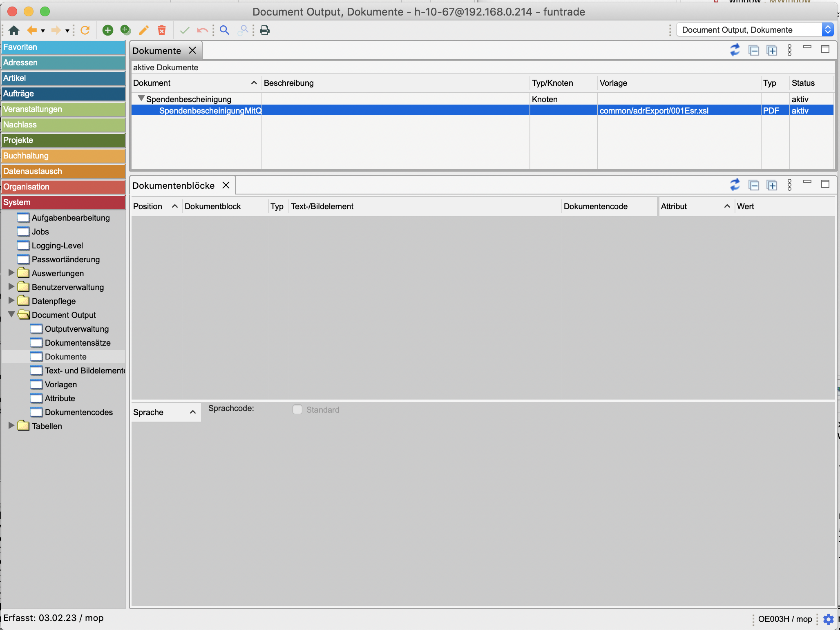This screenshot has height=630, width=840.
Task: Click the home icon in toolbar
Action: click(x=14, y=30)
